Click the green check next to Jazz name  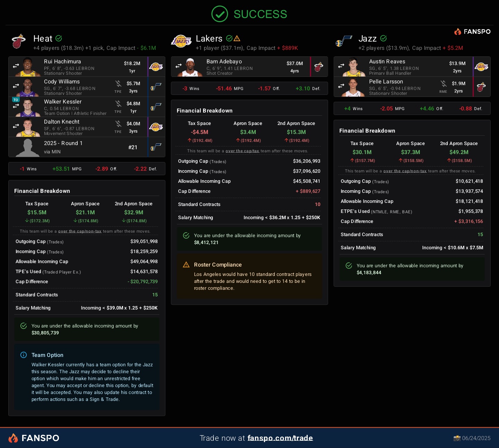[x=383, y=38]
